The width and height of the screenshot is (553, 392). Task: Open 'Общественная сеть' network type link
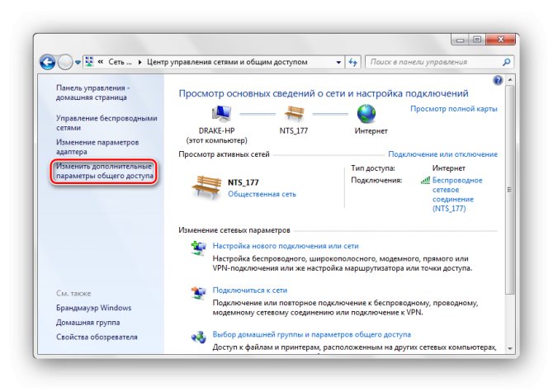tap(262, 194)
